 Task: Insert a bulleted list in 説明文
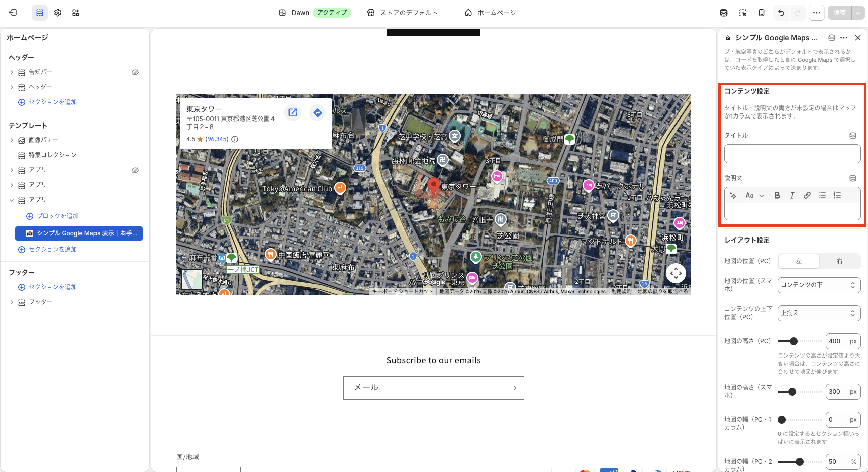[x=822, y=196]
